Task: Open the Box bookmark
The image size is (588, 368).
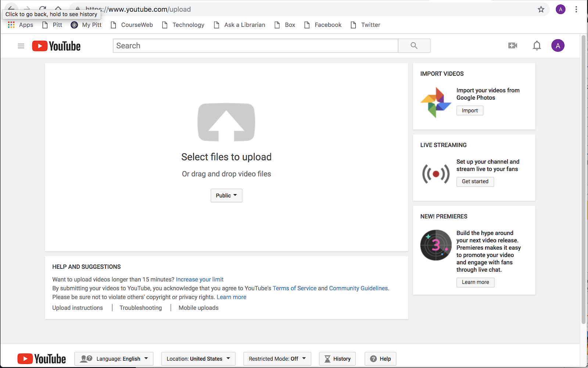Action: click(285, 25)
